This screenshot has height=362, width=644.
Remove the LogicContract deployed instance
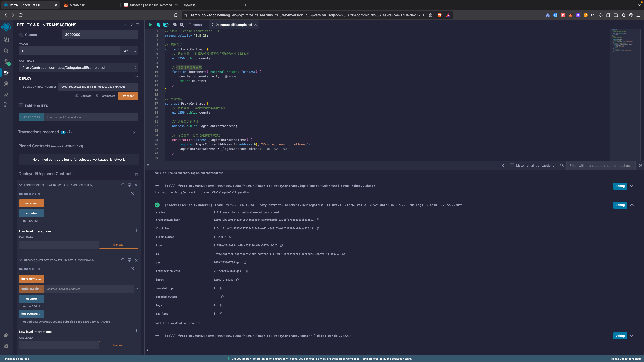click(x=136, y=185)
